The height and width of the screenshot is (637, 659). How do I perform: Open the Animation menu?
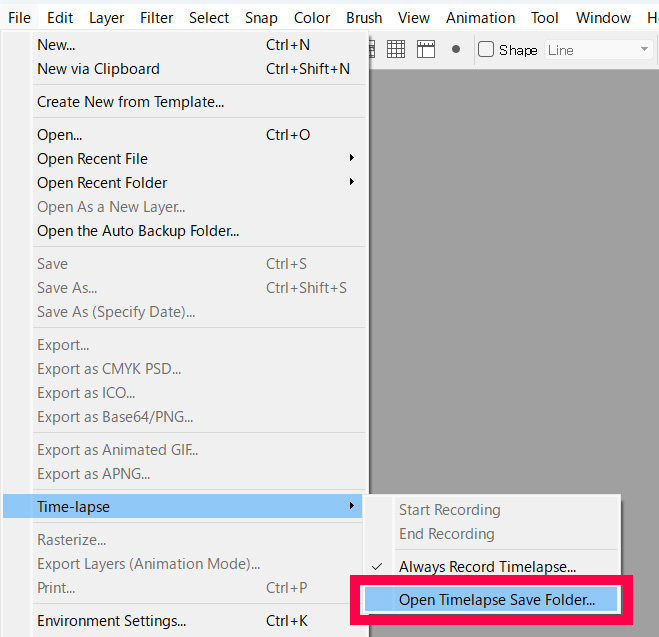(x=481, y=18)
